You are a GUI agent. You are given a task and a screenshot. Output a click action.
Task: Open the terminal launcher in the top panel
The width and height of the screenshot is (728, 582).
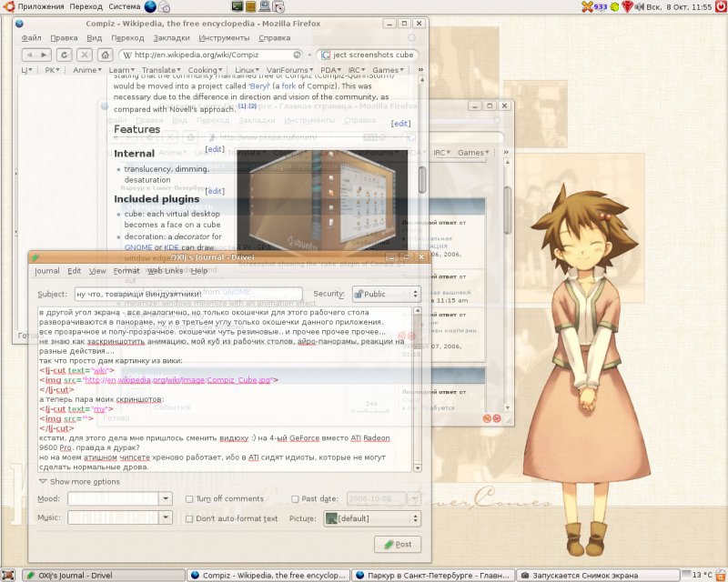click(x=238, y=6)
